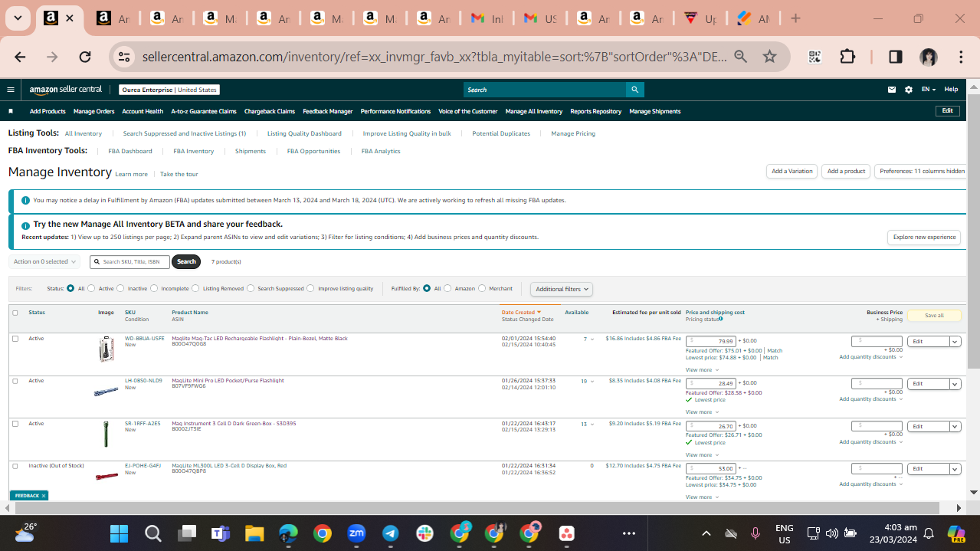
Task: Open the Chrome three-dot menu
Action: pos(961,57)
